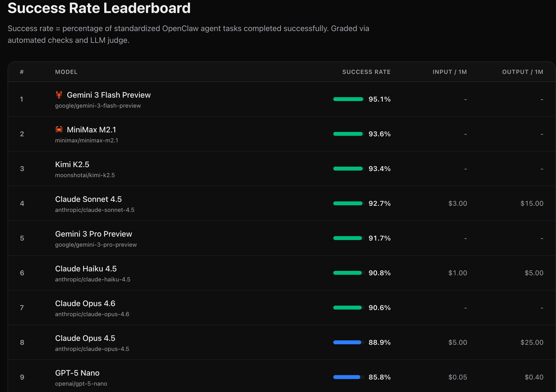Open the MiniMax M2.1 model entry
This screenshot has height=392, width=556.
[x=91, y=130]
